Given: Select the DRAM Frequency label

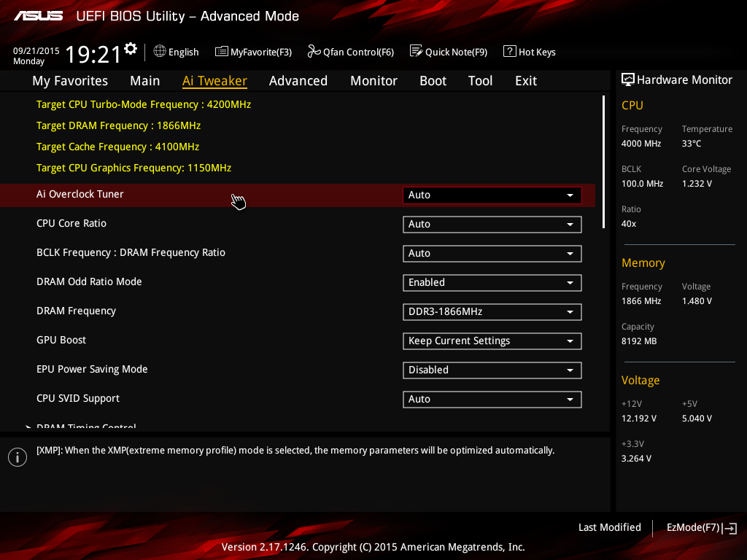Looking at the screenshot, I should pyautogui.click(x=76, y=311).
